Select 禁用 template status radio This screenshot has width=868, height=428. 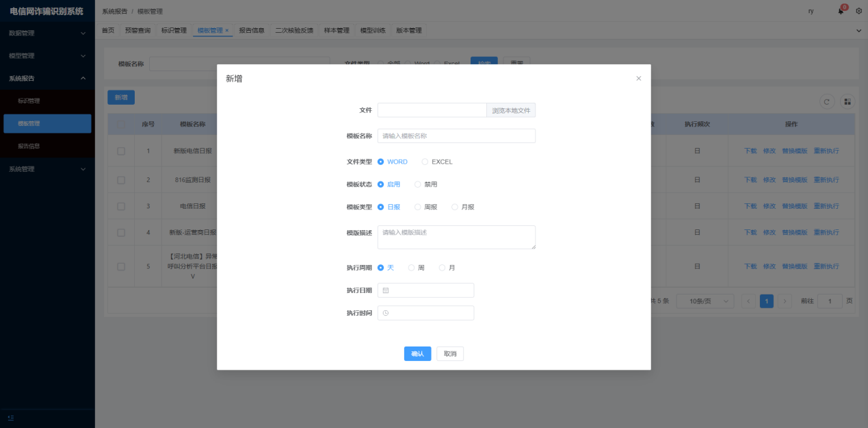(x=418, y=185)
